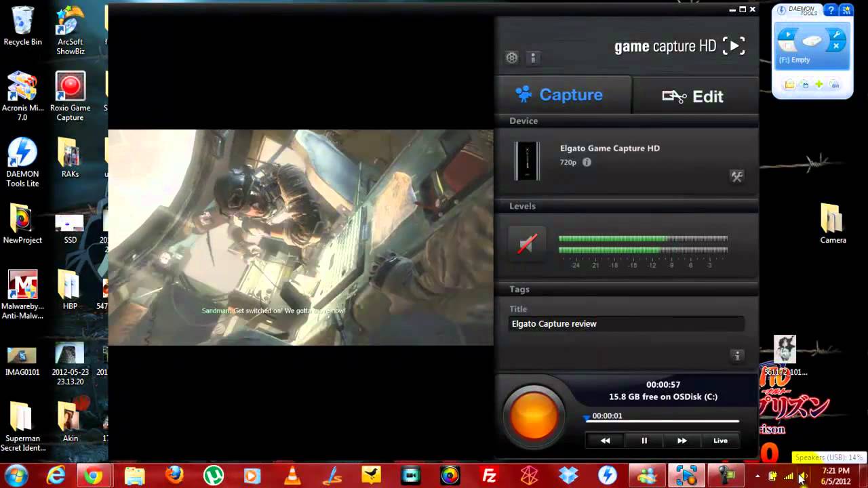This screenshot has height=488, width=868.
Task: Click the game capture HD logo
Action: tap(679, 46)
